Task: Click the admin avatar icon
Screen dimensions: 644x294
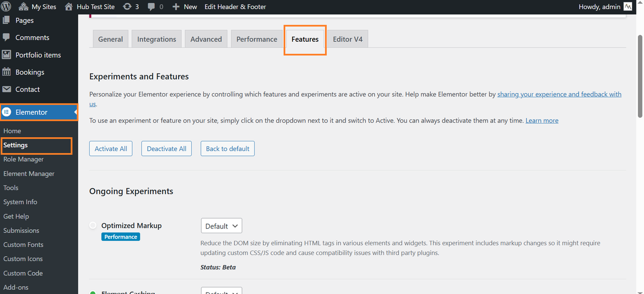Action: click(628, 7)
